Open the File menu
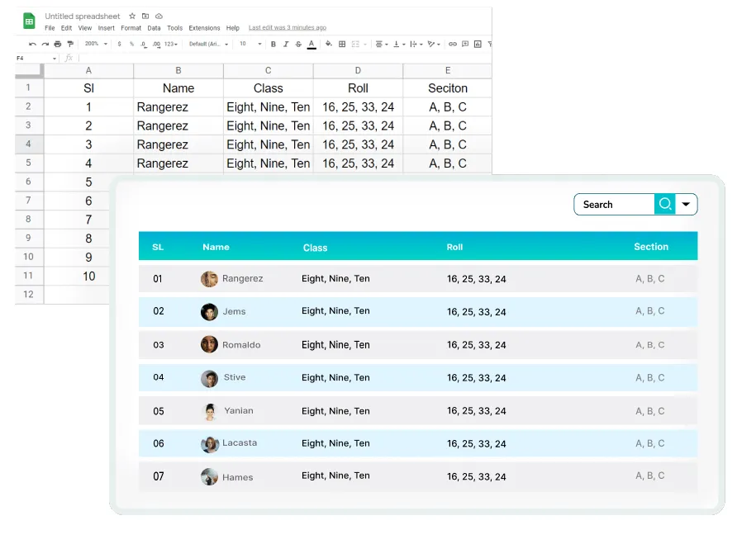This screenshot has width=756, height=544. 50,28
